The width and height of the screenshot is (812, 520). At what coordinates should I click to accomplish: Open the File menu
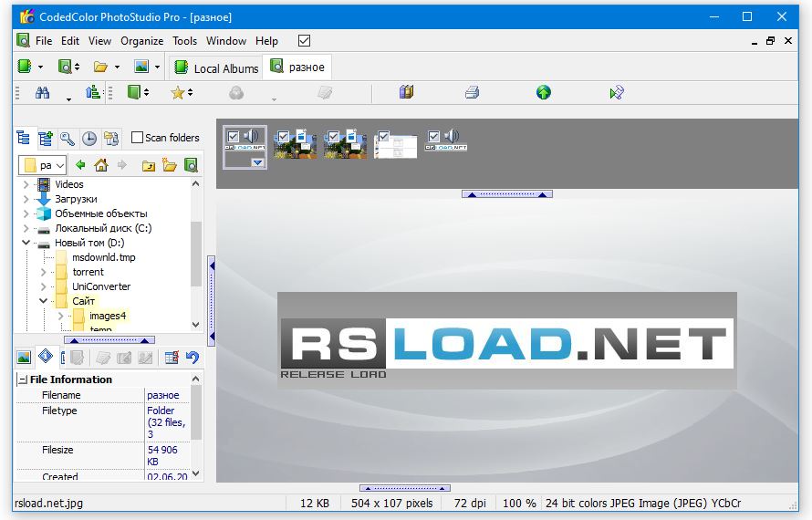(44, 41)
